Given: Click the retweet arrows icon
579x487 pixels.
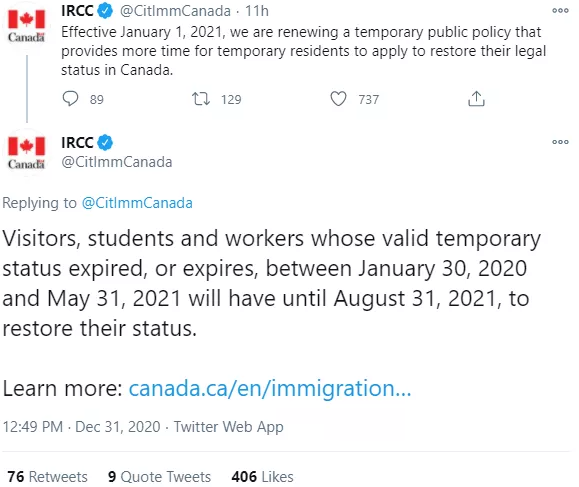Looking at the screenshot, I should (201, 99).
